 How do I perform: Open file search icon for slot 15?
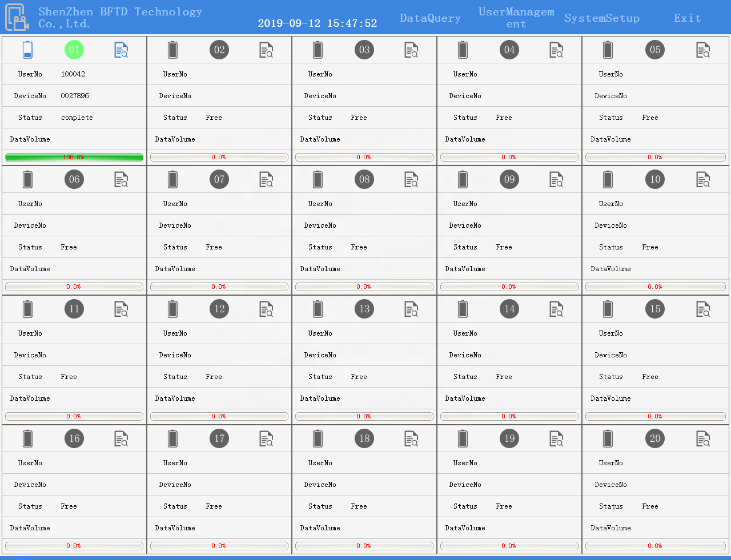click(703, 309)
